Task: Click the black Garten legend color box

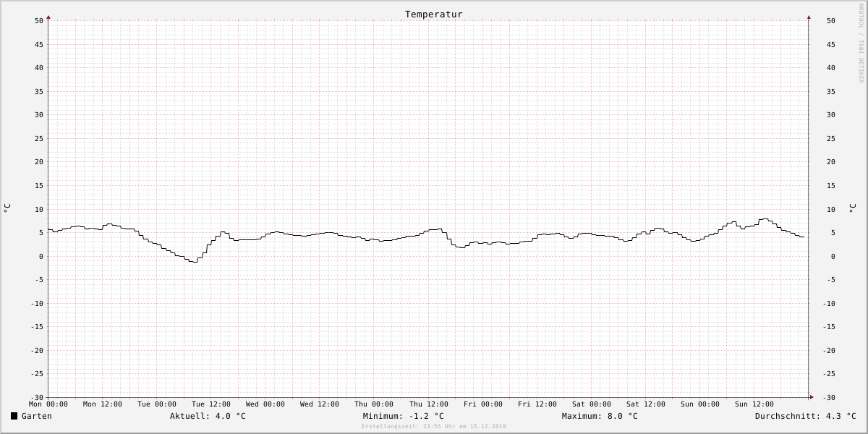Action: tap(14, 416)
